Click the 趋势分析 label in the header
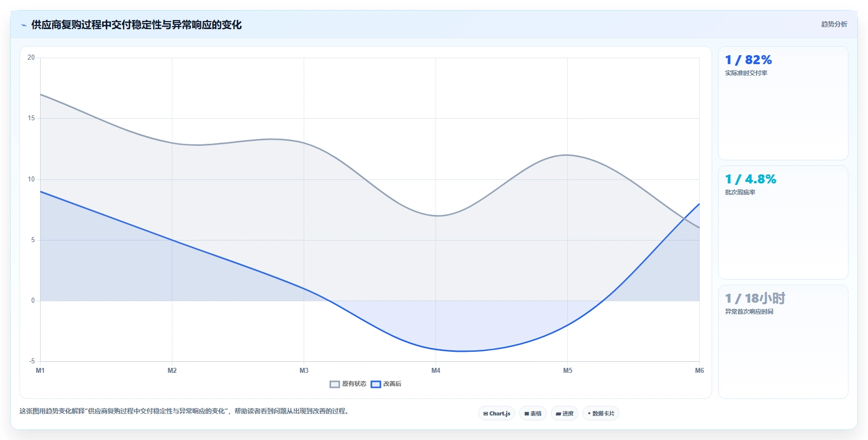 point(834,24)
